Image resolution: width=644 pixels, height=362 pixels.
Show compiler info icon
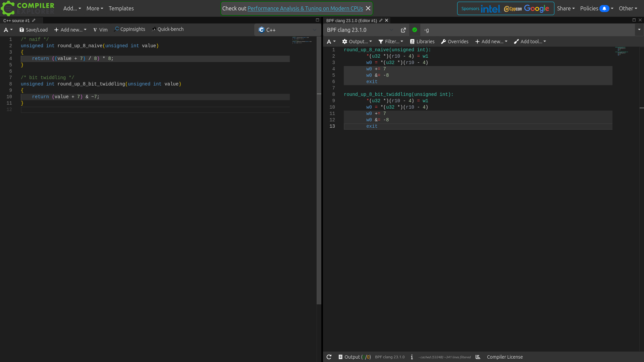click(x=412, y=357)
